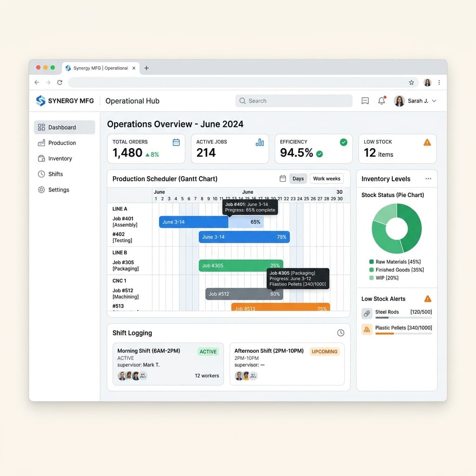Image resolution: width=476 pixels, height=476 pixels.
Task: Click Plastic Pellets stock level bar
Action: (x=403, y=334)
